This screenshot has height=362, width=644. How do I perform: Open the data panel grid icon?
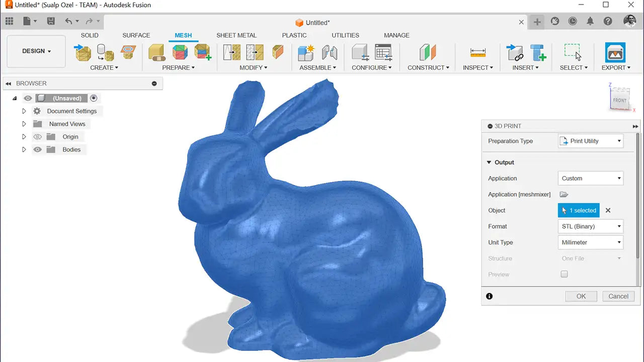[9, 21]
